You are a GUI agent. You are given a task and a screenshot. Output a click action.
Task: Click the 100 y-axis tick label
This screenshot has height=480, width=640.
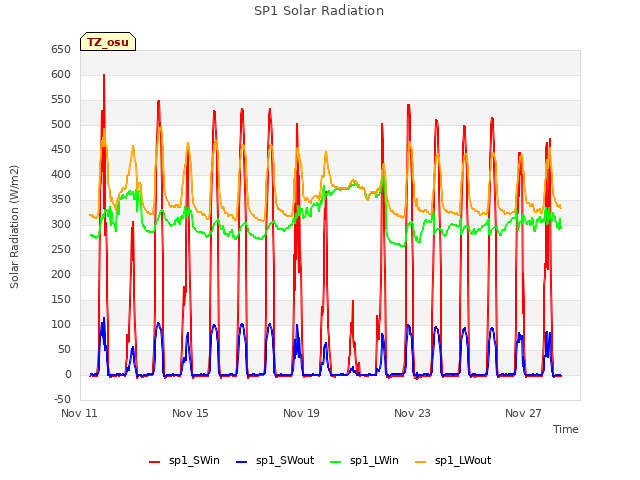(61, 324)
